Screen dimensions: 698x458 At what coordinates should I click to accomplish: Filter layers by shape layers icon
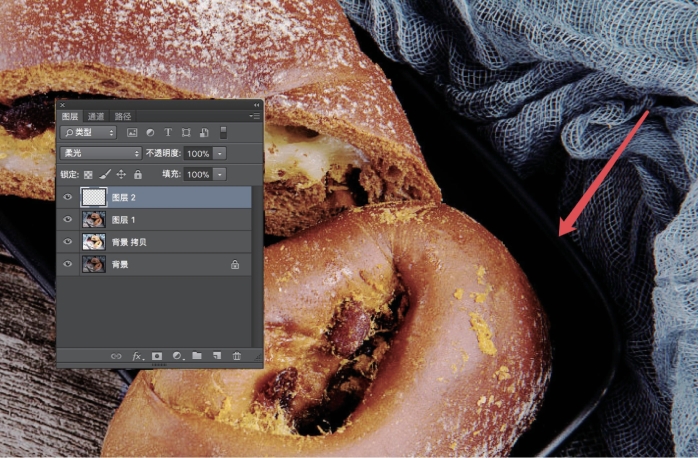(x=186, y=133)
